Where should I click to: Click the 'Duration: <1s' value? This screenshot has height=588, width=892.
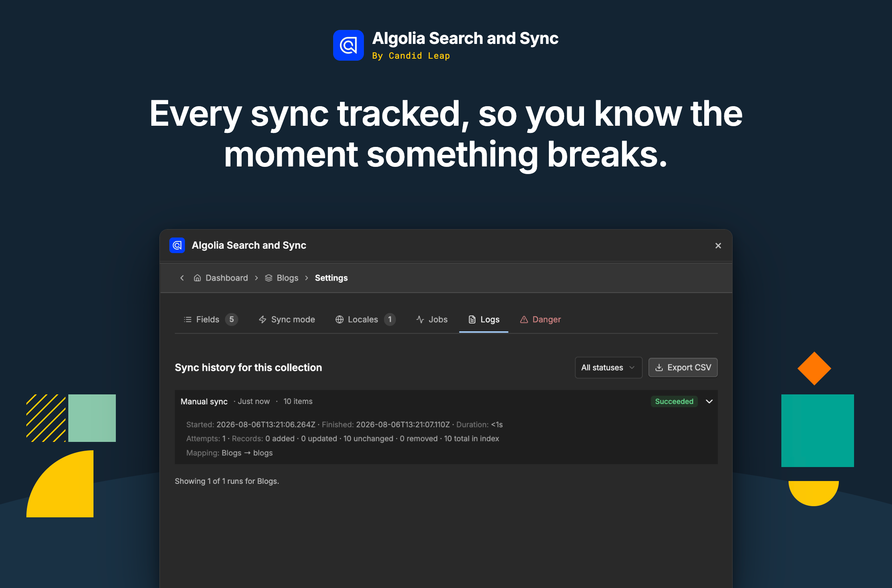[479, 425]
